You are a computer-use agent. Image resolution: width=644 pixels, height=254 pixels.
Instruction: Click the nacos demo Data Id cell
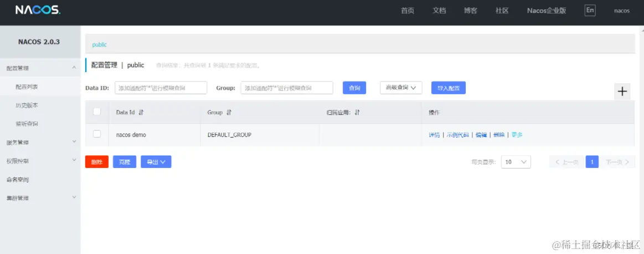154,135
